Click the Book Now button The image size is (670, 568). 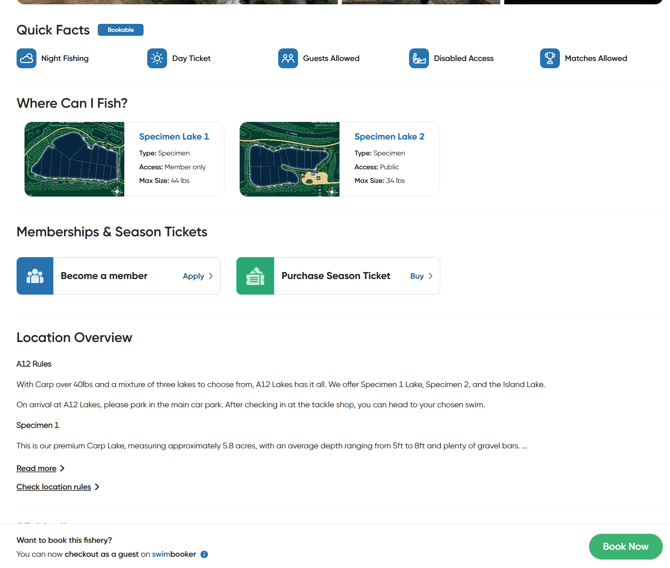pyautogui.click(x=625, y=546)
